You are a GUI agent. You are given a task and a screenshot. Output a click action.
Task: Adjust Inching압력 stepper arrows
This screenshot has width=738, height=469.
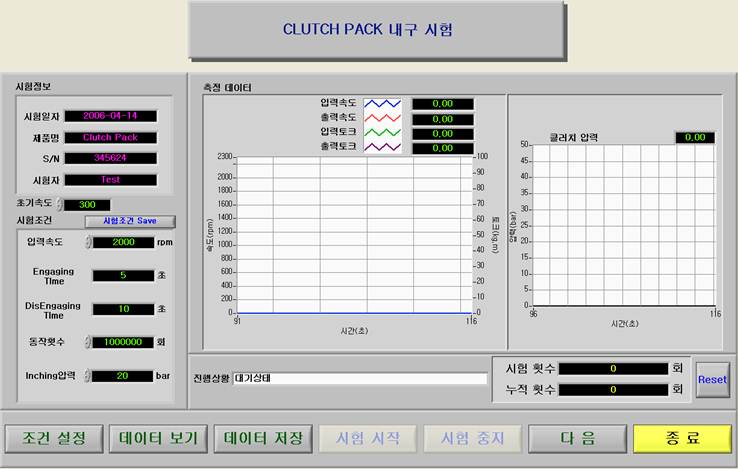click(x=87, y=375)
